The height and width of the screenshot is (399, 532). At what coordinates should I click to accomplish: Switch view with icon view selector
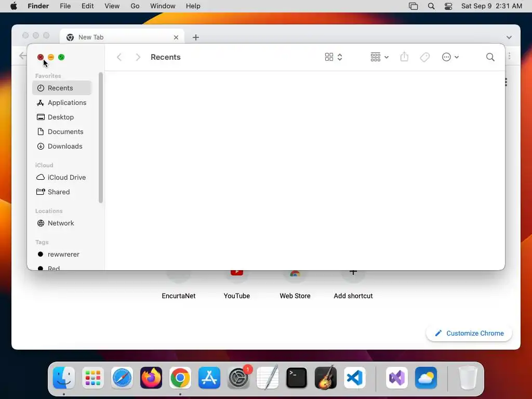tap(334, 57)
